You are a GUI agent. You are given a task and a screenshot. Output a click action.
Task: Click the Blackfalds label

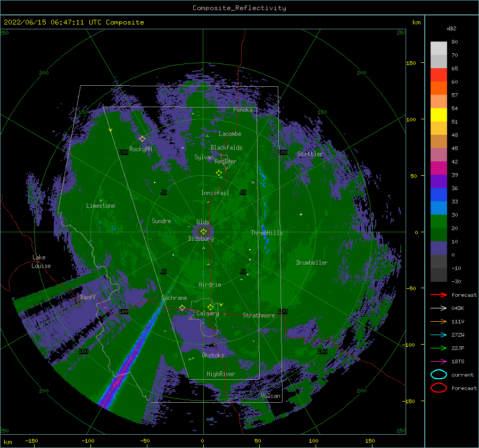(x=226, y=148)
